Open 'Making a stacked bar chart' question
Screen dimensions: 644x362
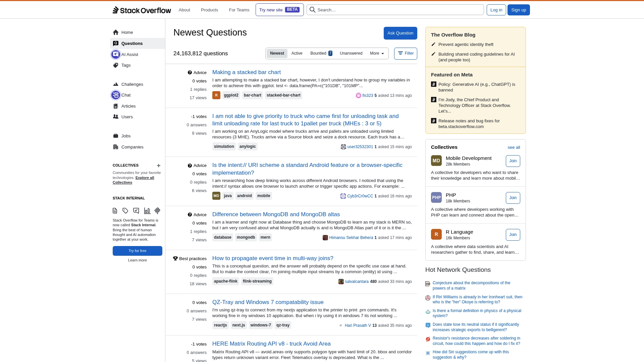[246, 72]
